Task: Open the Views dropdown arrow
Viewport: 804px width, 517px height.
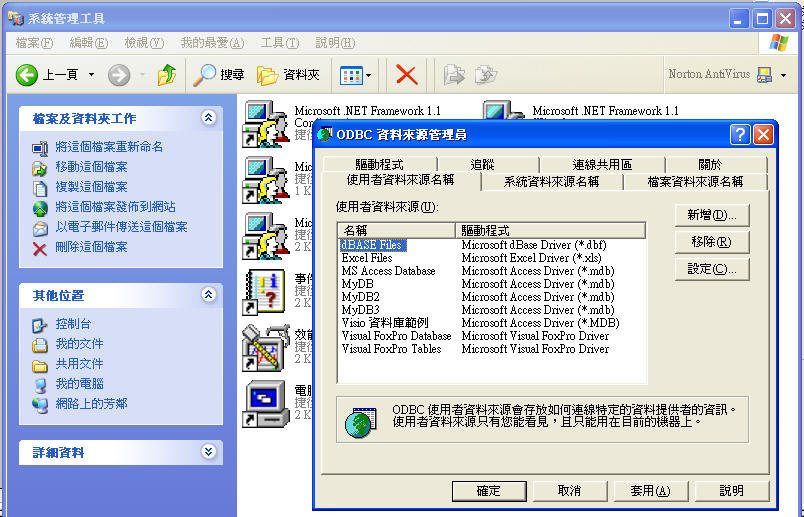Action: [369, 76]
